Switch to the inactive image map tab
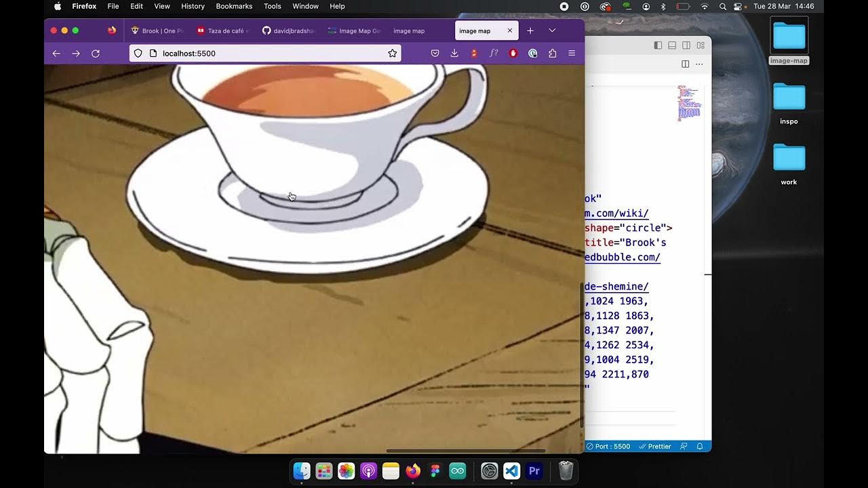The image size is (868, 488). (x=420, y=30)
